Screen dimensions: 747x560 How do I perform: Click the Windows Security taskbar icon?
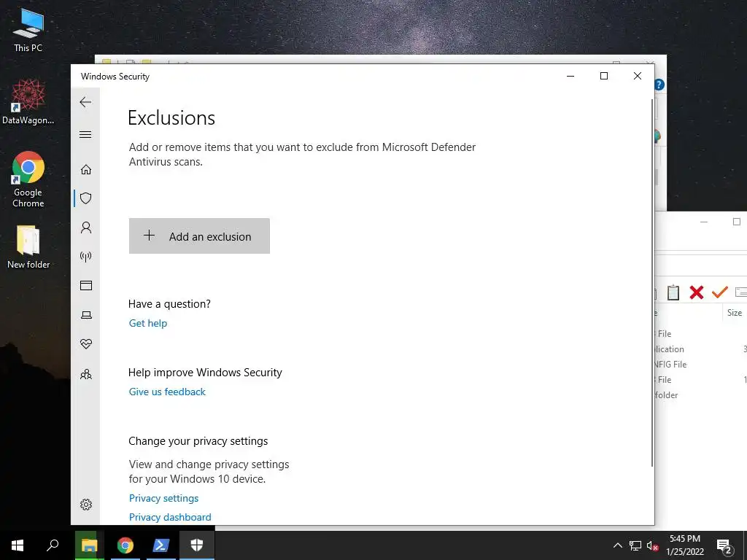197,545
